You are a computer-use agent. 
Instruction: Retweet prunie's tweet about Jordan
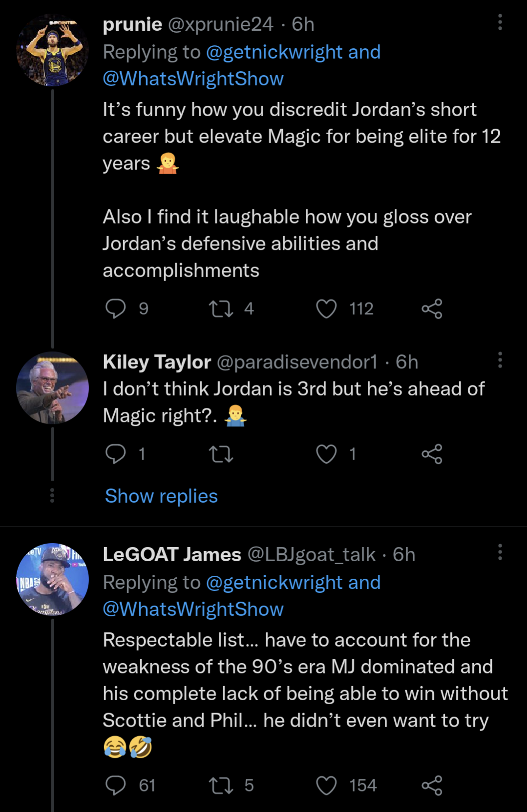(x=221, y=309)
